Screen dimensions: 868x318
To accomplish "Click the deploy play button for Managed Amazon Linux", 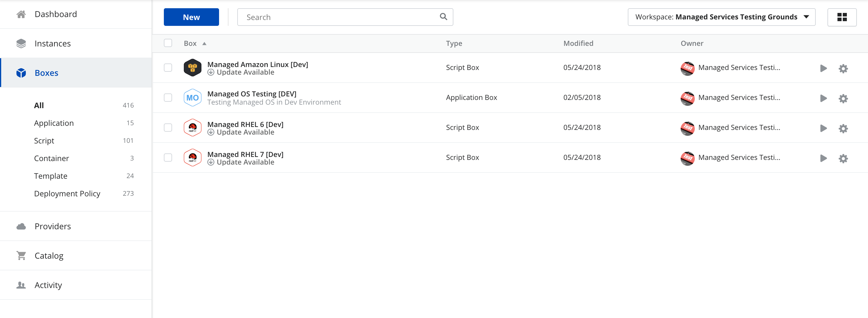I will 823,68.
